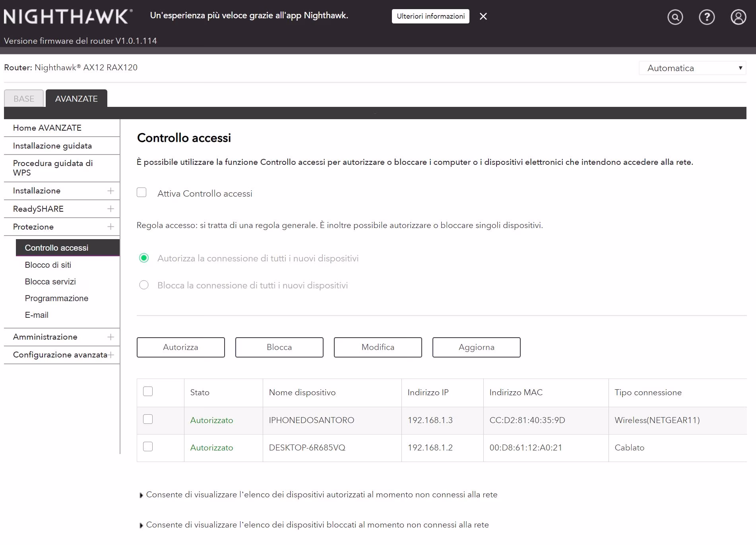756x545 pixels.
Task: Click IP address 192.168.1.2
Action: (430, 448)
